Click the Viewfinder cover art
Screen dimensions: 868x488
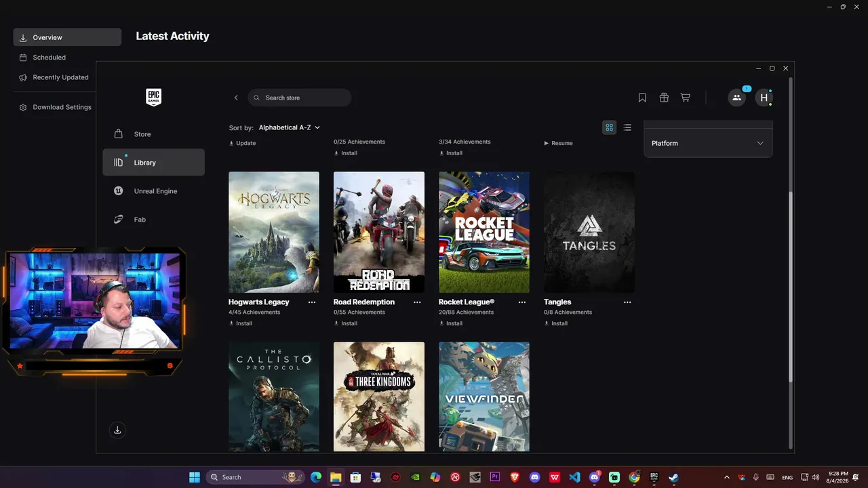[484, 396]
